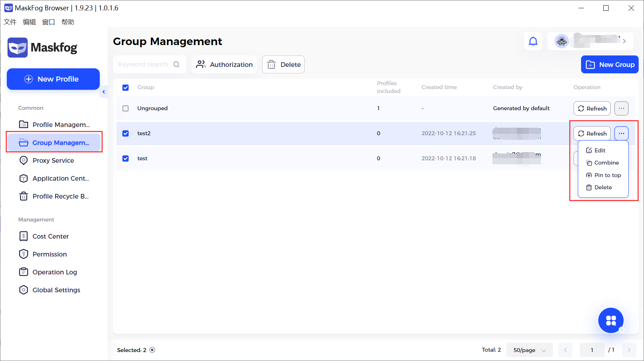The height and width of the screenshot is (361, 644).
Task: Open Global Settings page
Action: coord(54,290)
